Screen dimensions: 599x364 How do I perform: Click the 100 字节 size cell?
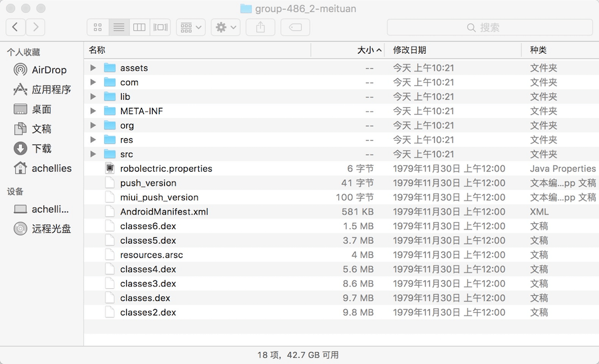[355, 197]
